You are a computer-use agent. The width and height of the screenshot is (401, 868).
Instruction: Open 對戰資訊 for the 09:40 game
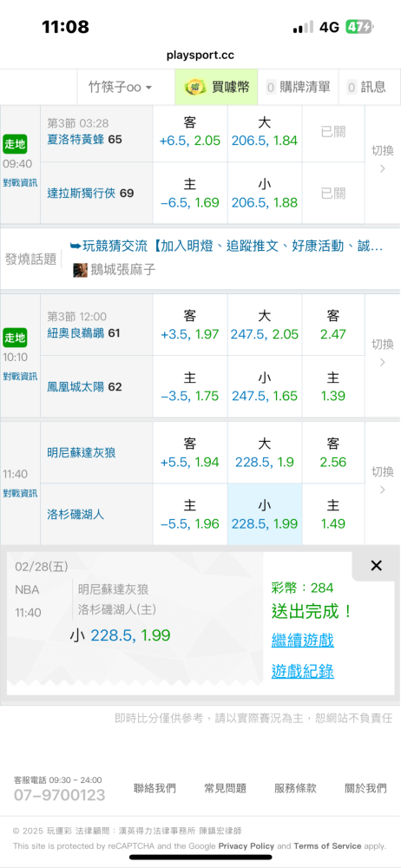pos(20,181)
